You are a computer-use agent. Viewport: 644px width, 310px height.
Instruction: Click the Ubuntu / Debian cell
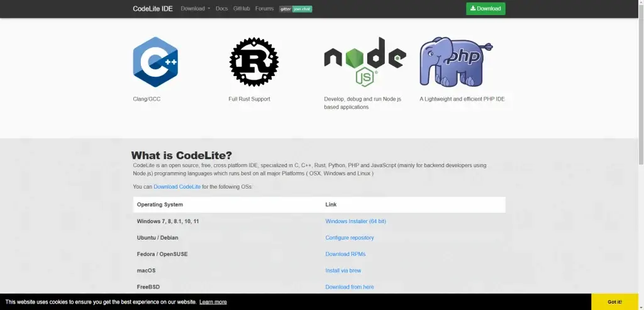[x=158, y=238]
